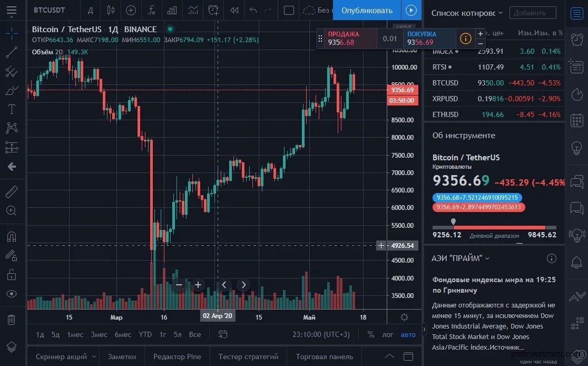Remove drawings with the trash icon
This screenshot has height=366, width=588.
point(12,320)
